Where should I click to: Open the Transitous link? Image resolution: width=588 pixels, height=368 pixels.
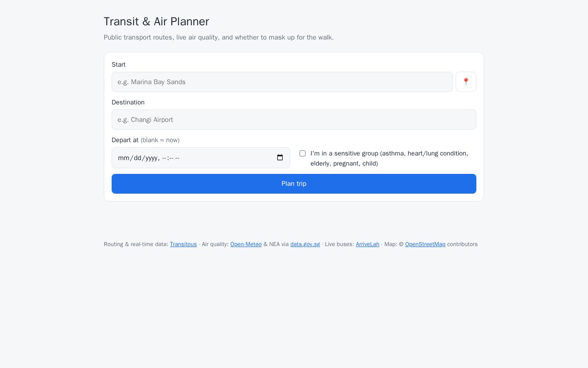183,244
